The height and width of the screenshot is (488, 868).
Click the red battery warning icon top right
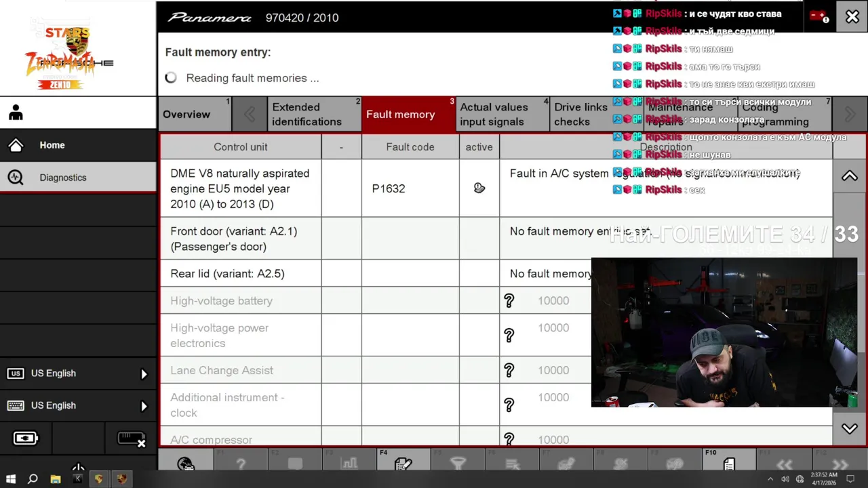click(x=819, y=17)
